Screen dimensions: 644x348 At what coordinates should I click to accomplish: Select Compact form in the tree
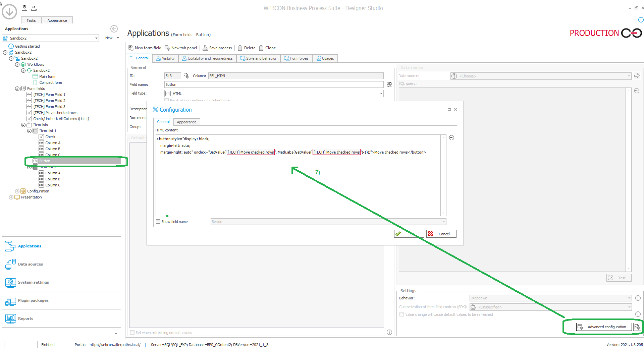(x=50, y=82)
